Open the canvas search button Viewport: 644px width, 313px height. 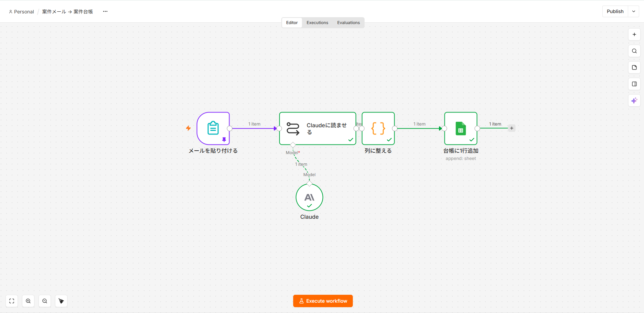coord(634,51)
